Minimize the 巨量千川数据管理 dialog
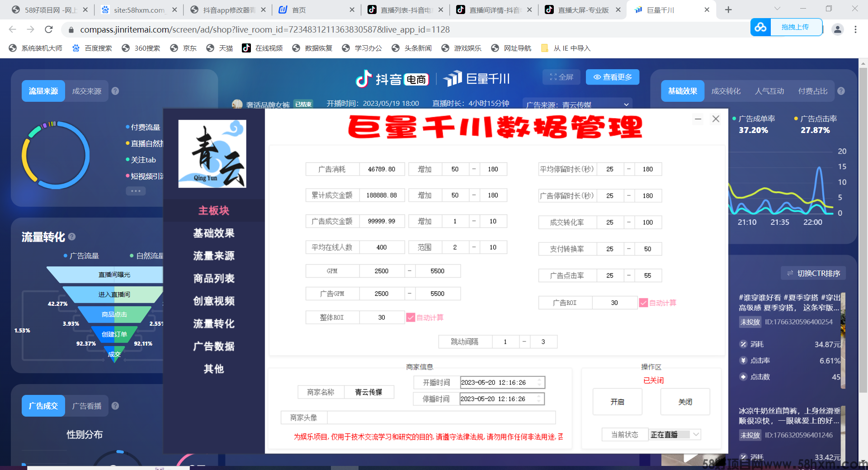This screenshot has height=470, width=868. [x=698, y=119]
